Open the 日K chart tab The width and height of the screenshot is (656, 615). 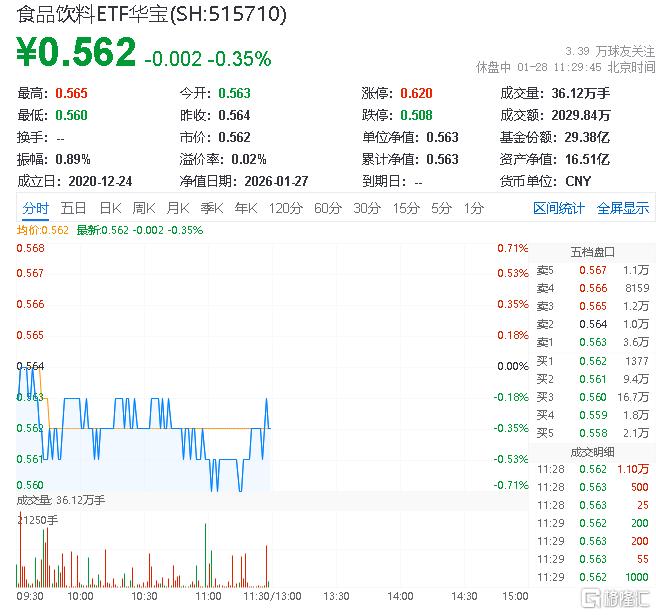110,208
